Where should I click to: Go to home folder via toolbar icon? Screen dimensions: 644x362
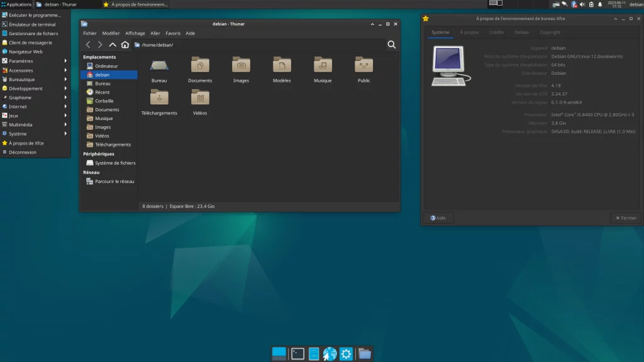125,45
